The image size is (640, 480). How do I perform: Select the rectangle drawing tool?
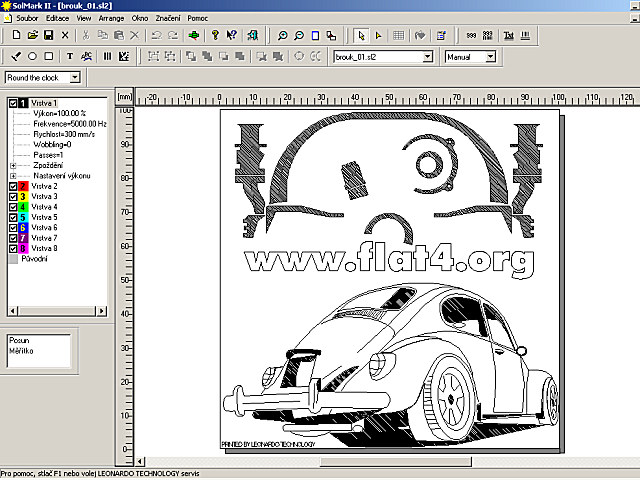point(49,56)
